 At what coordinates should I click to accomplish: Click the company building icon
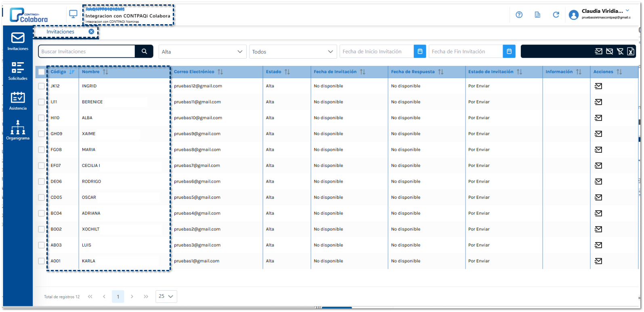[x=537, y=15]
